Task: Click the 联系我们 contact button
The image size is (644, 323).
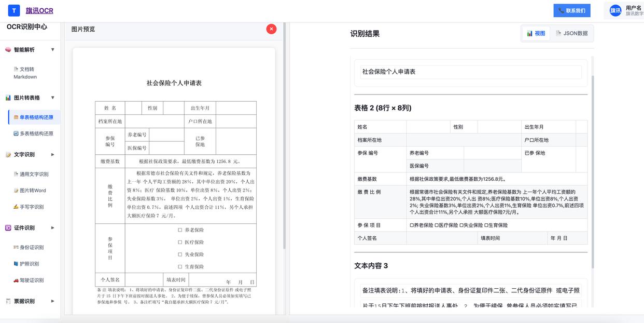Action: (572, 10)
